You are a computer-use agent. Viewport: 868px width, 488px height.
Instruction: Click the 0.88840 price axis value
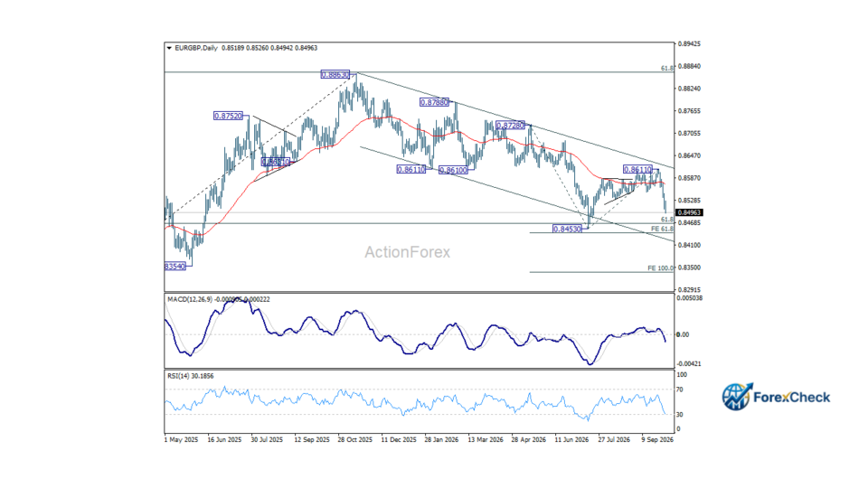pos(689,66)
